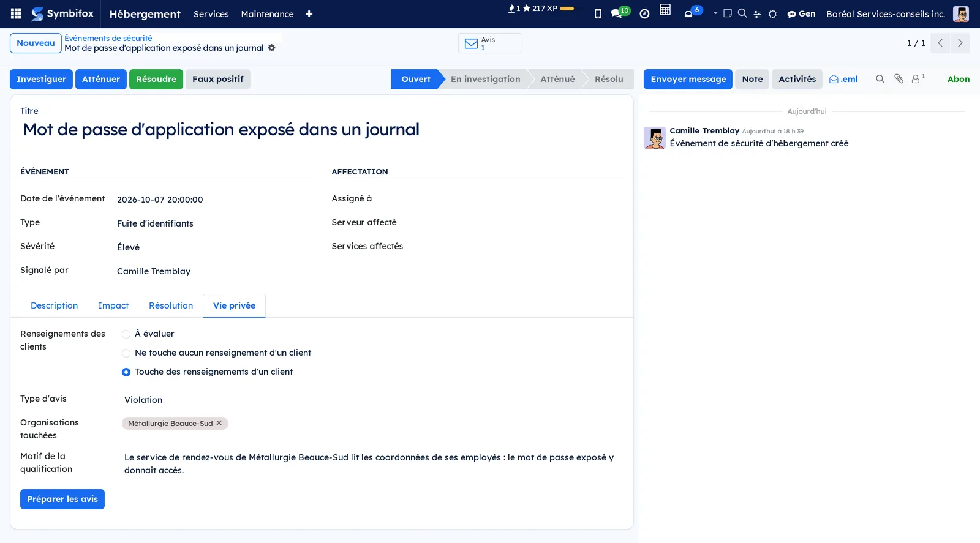Show followers with the person icon
The image size is (980, 543).
(918, 79)
